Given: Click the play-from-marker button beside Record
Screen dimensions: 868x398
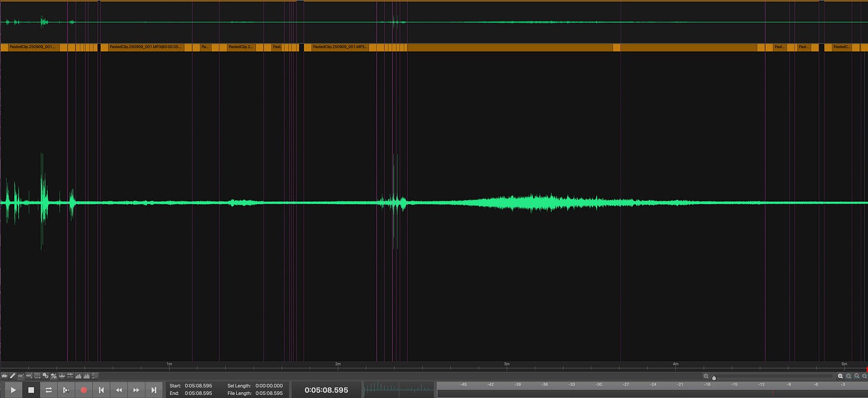Looking at the screenshot, I should point(66,390).
